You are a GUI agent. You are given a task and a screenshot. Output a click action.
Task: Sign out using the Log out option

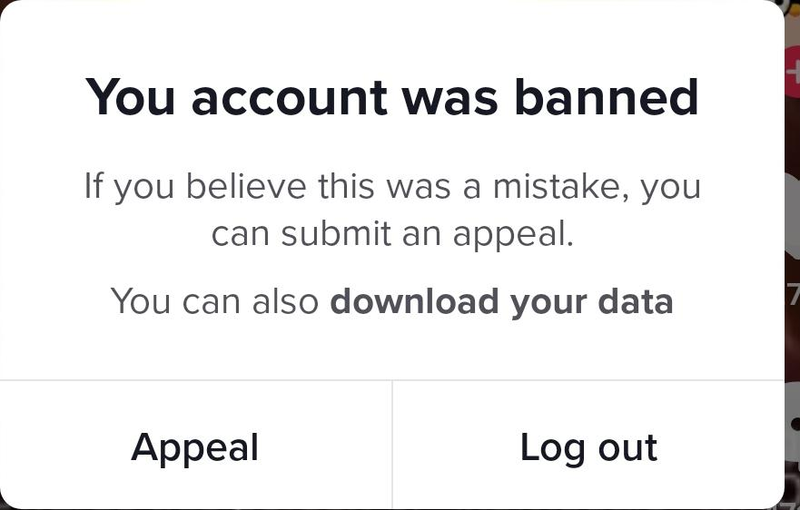[588, 447]
